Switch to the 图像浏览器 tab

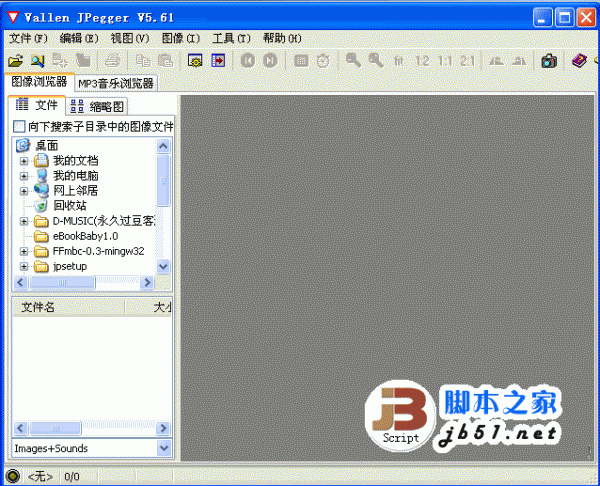pos(39,82)
